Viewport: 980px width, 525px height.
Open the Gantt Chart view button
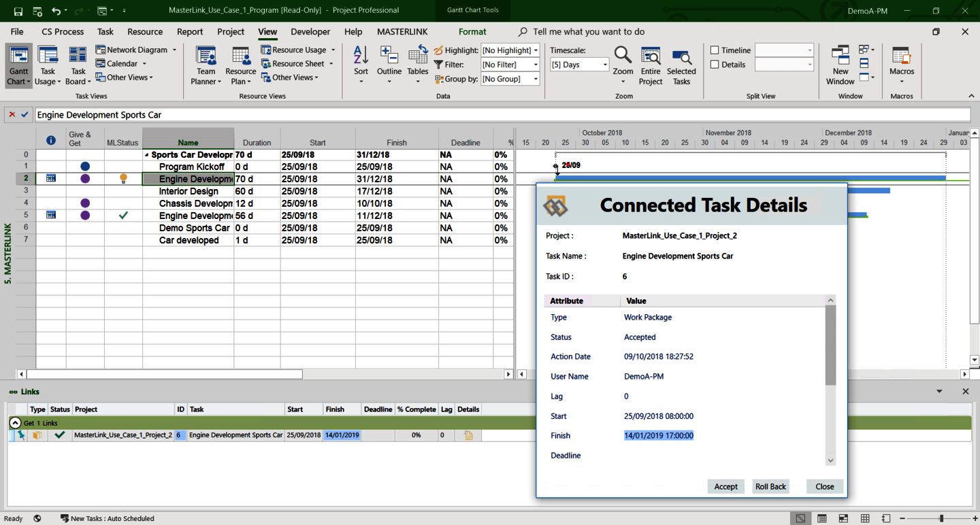[x=18, y=66]
